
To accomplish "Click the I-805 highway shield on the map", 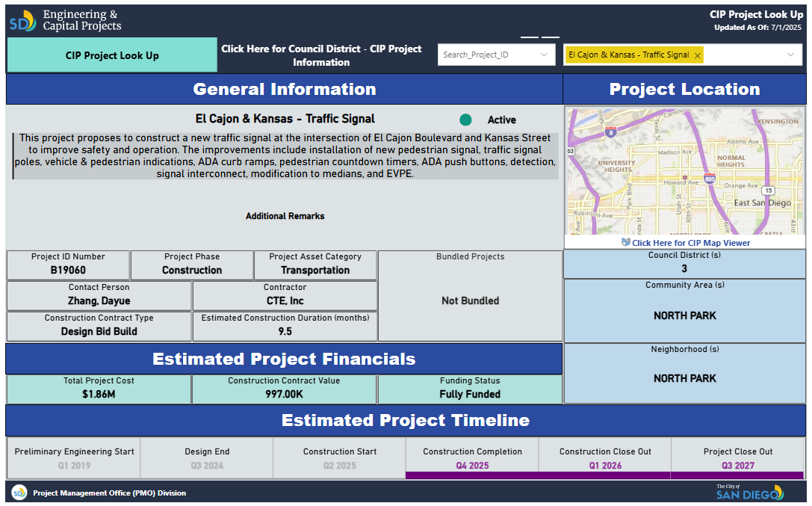I will [x=709, y=179].
